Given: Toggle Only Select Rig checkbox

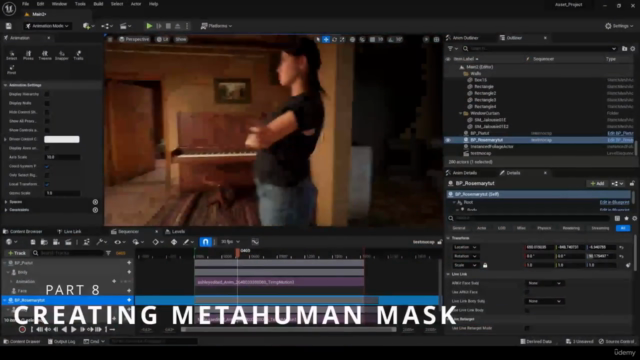Looking at the screenshot, I should tap(47, 175).
